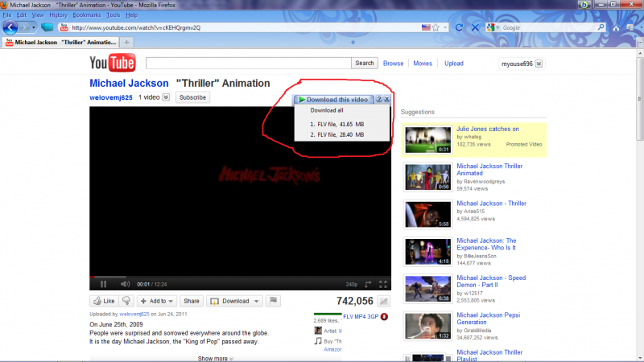The width and height of the screenshot is (644, 362).
Task: Click the YouTube logo
Action: pos(112,63)
